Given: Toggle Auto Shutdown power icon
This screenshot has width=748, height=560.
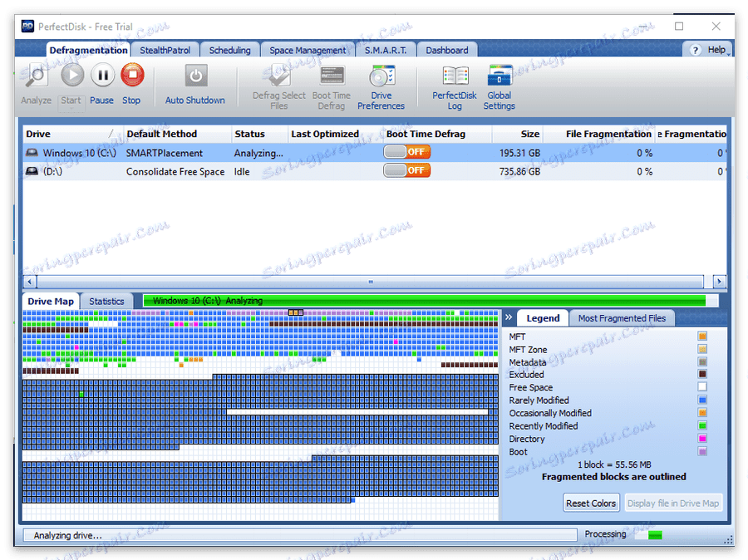Looking at the screenshot, I should point(195,76).
